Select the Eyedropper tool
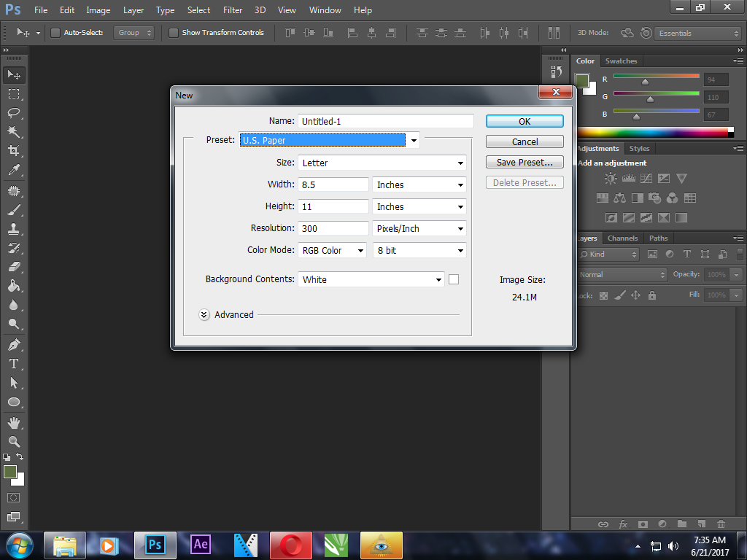This screenshot has width=747, height=560. pos(14,170)
